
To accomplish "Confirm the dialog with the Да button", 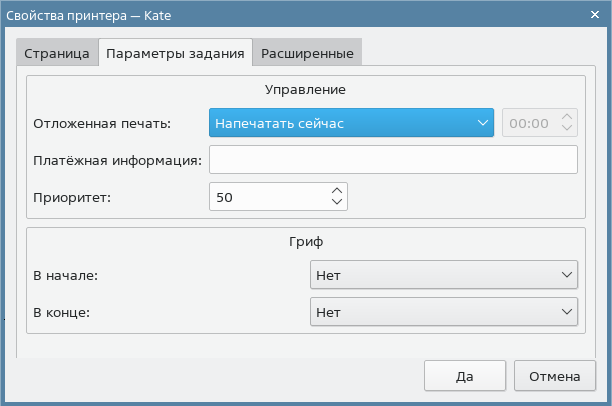I will click(x=464, y=377).
